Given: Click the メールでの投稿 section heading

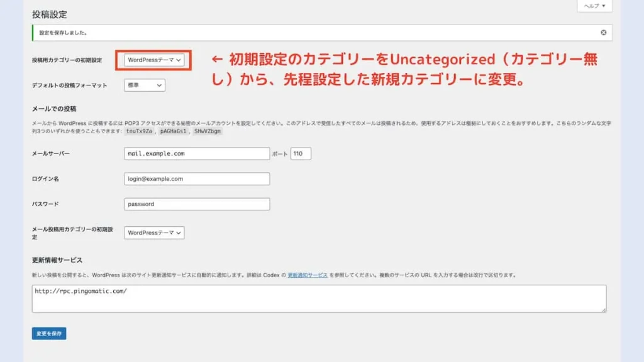Looking at the screenshot, I should (x=54, y=109).
